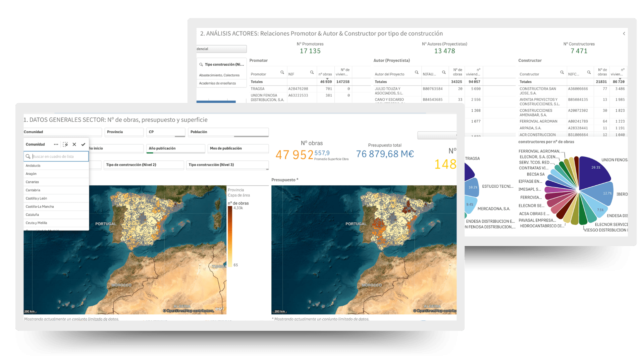Search the NIF column in Promotor table

point(312,72)
